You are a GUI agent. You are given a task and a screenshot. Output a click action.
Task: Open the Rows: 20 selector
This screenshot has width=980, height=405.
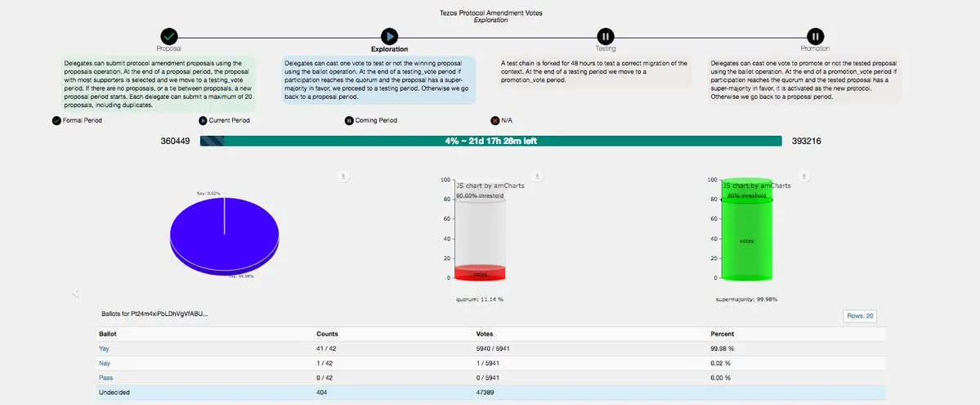(859, 316)
